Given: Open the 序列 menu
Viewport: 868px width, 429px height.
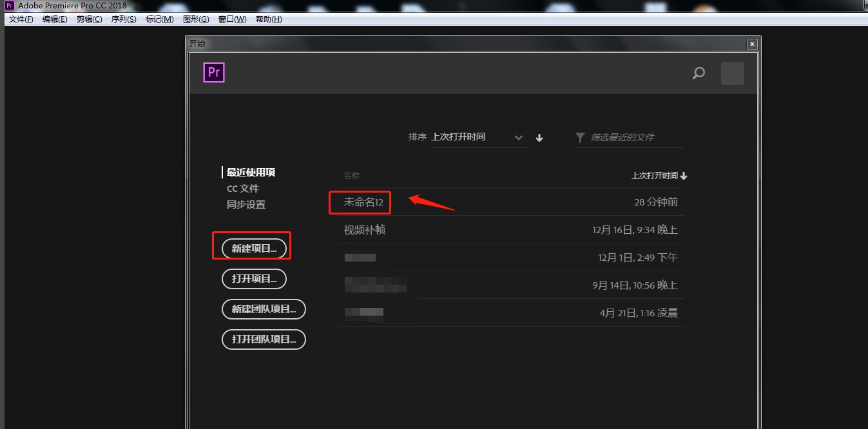Looking at the screenshot, I should pos(123,19).
